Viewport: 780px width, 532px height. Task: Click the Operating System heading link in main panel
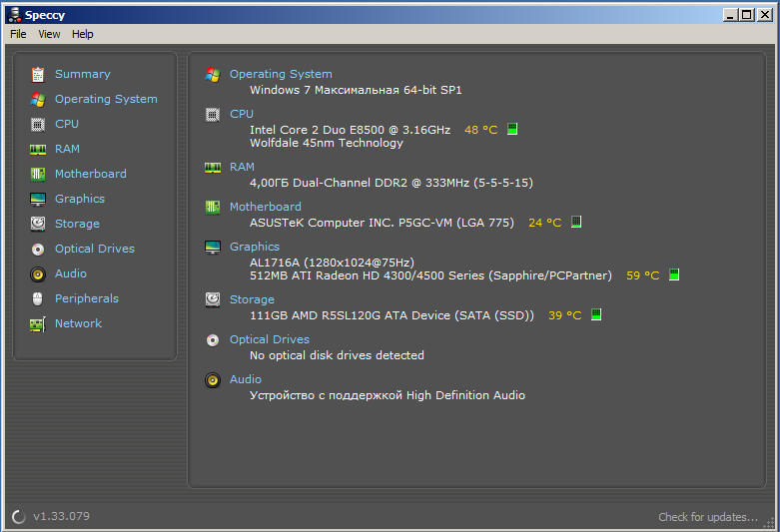pyautogui.click(x=281, y=74)
